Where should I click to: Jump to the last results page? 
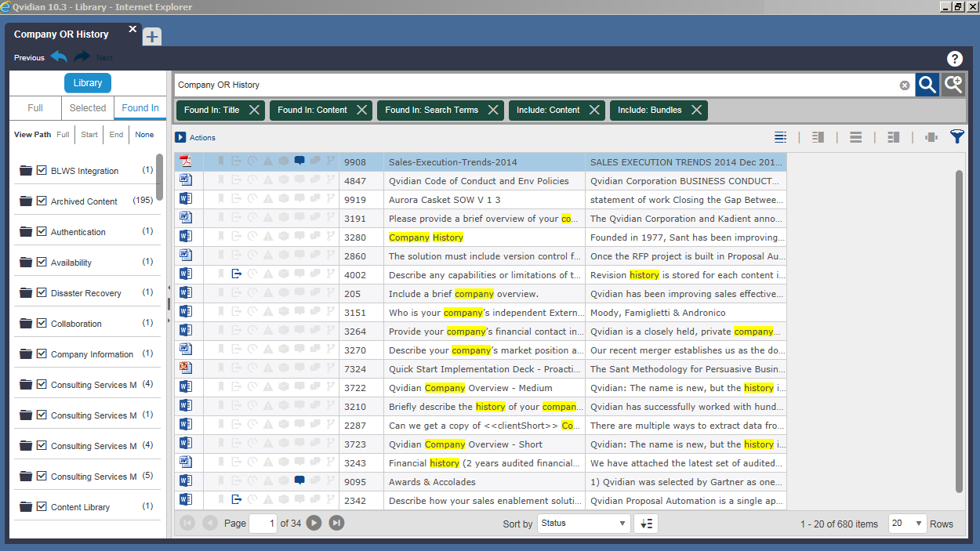coord(336,523)
